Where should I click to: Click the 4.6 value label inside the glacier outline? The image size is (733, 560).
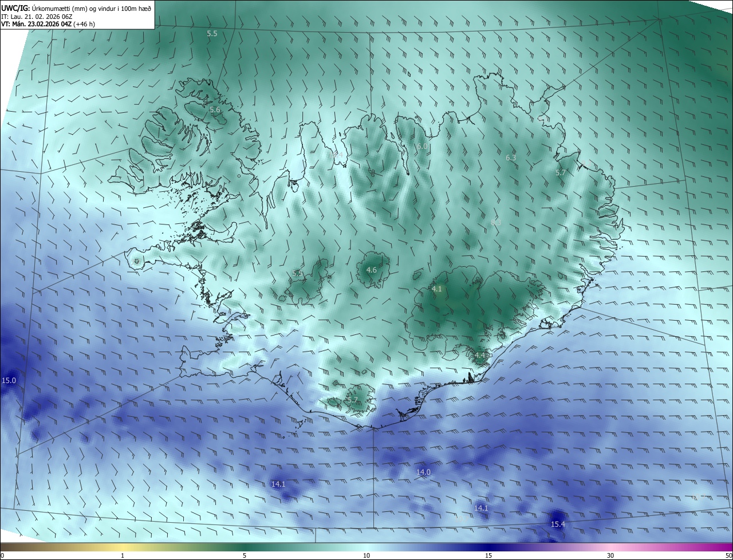tap(371, 270)
